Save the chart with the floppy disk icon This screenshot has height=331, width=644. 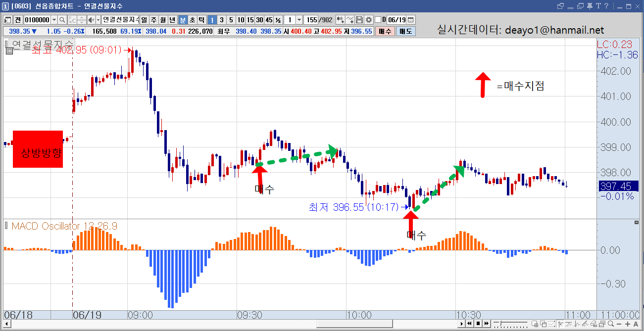coord(359,20)
